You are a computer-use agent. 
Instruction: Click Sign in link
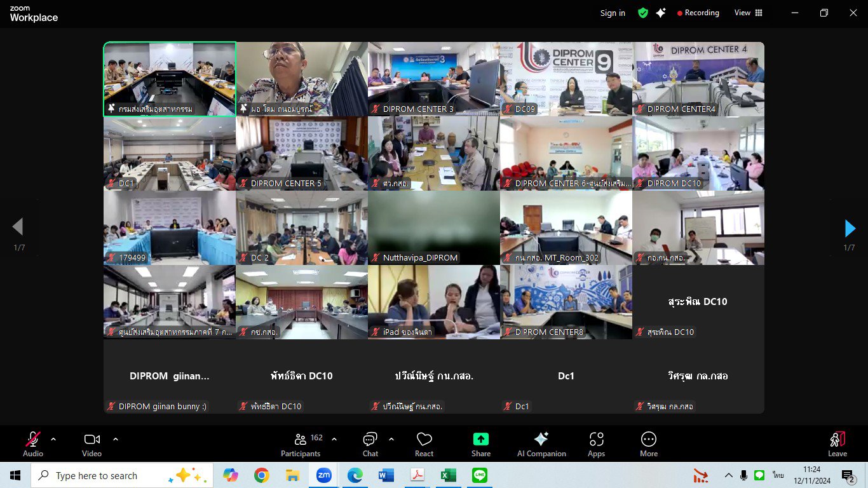(613, 13)
